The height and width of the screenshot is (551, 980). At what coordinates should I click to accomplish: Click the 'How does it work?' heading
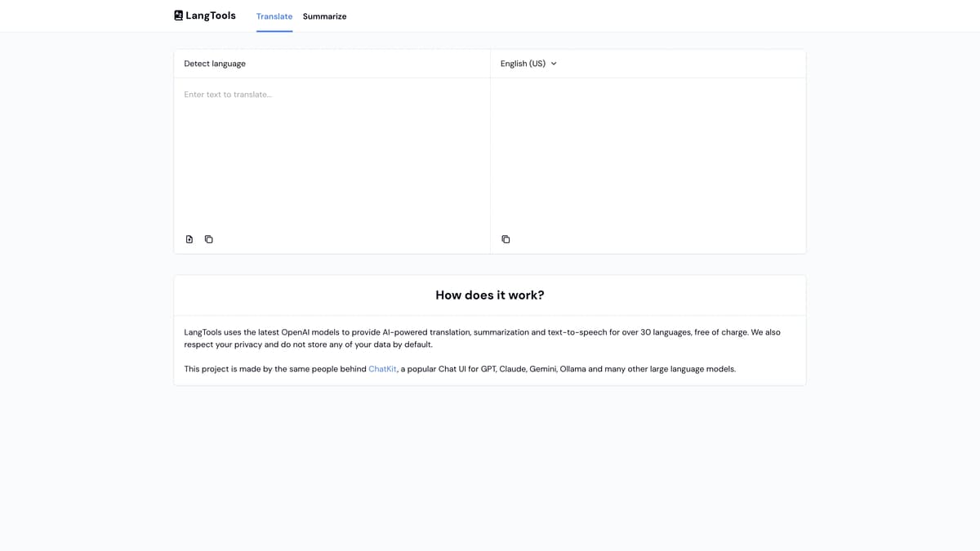pyautogui.click(x=490, y=295)
